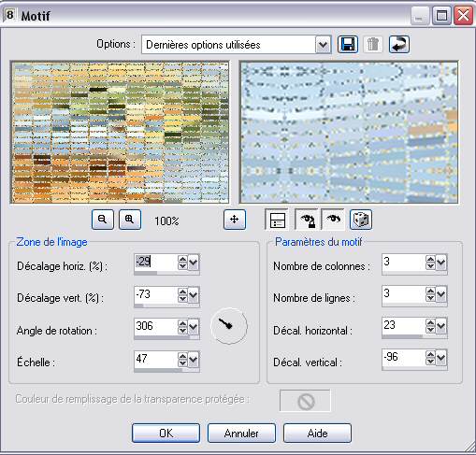Viewport: 476px width, 455px height.
Task: Click the Échelle value input field
Action: pyautogui.click(x=155, y=359)
